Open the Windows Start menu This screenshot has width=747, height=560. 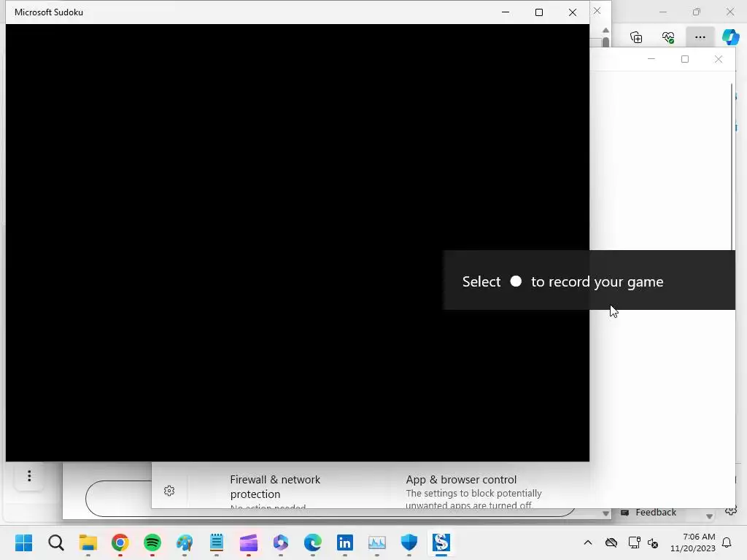click(23, 542)
